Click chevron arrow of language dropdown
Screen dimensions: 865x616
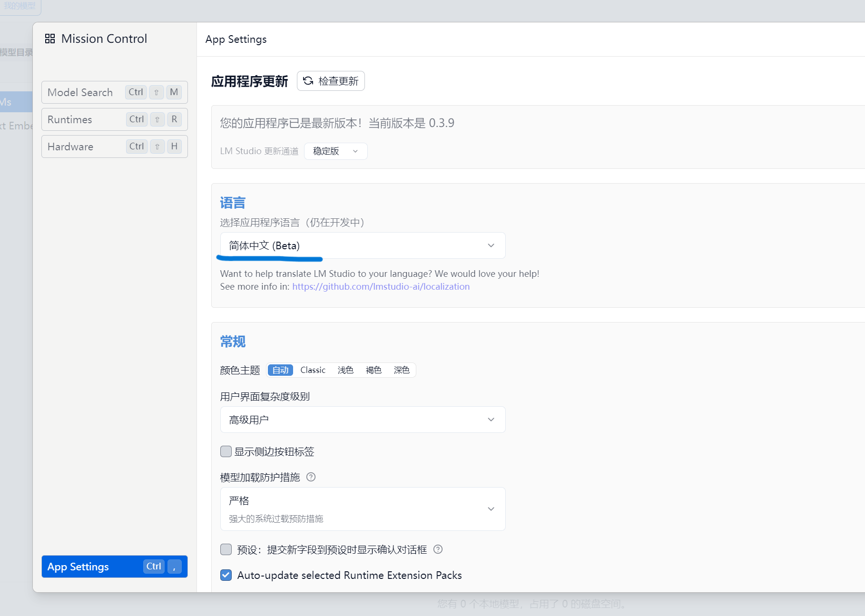(491, 245)
